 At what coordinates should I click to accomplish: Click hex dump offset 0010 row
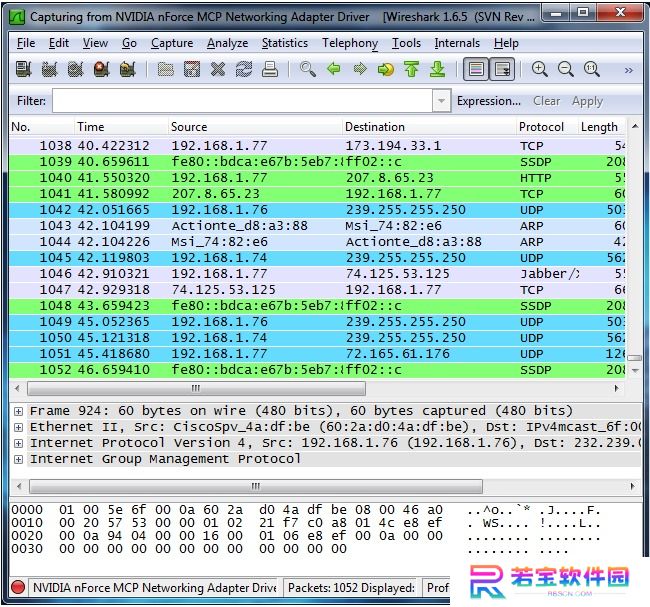coord(306,523)
